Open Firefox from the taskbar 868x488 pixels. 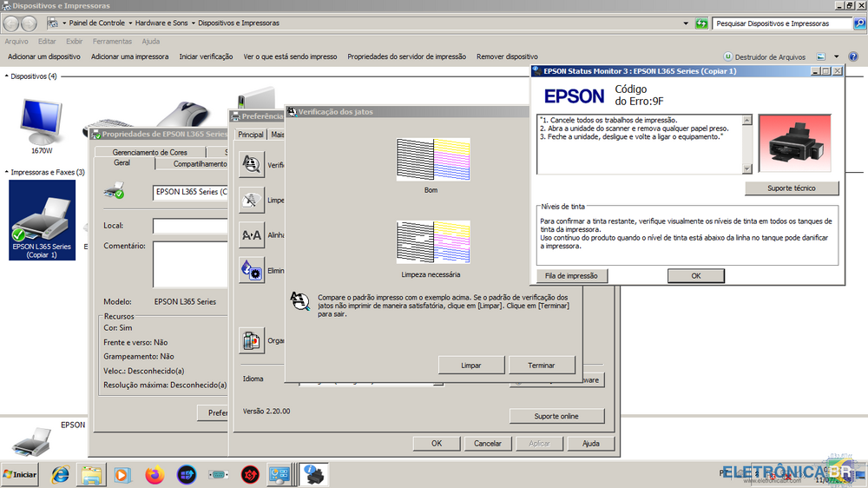click(155, 475)
